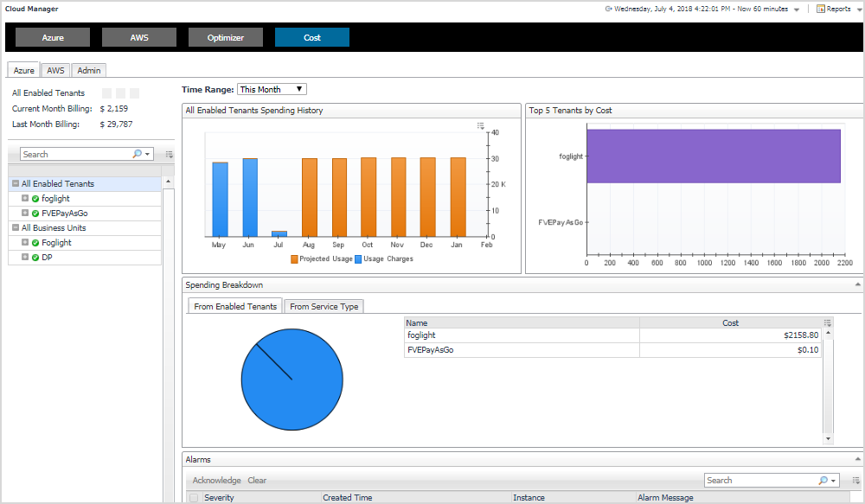Click green status icon beside FVEPayAsGo
Screen dimensions: 865x504
pos(35,214)
